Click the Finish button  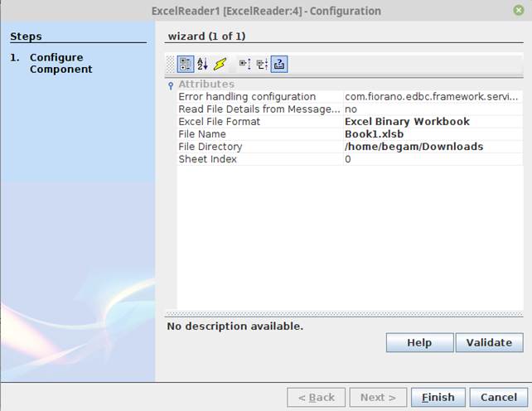(438, 397)
